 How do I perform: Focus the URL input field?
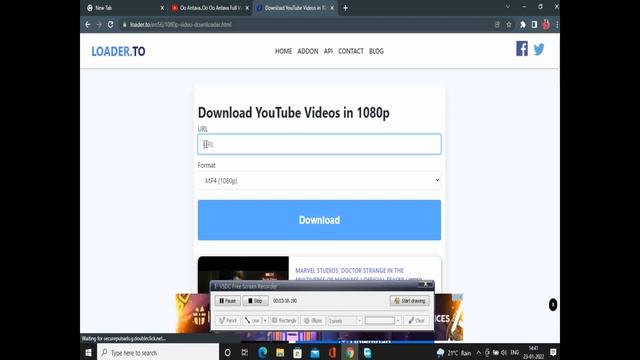click(x=319, y=144)
